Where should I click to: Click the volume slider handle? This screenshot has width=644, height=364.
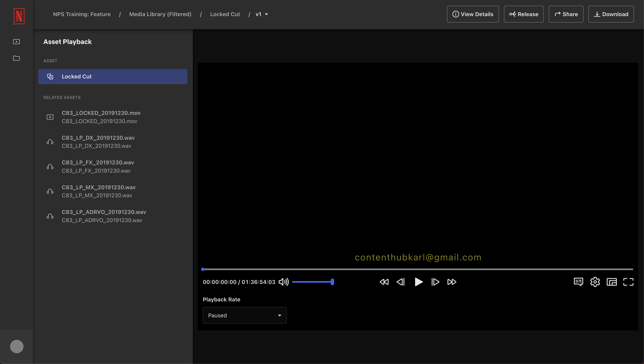point(332,282)
